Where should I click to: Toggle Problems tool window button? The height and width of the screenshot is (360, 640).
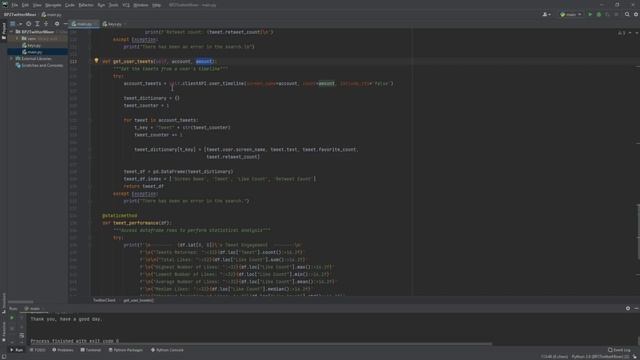63,350
